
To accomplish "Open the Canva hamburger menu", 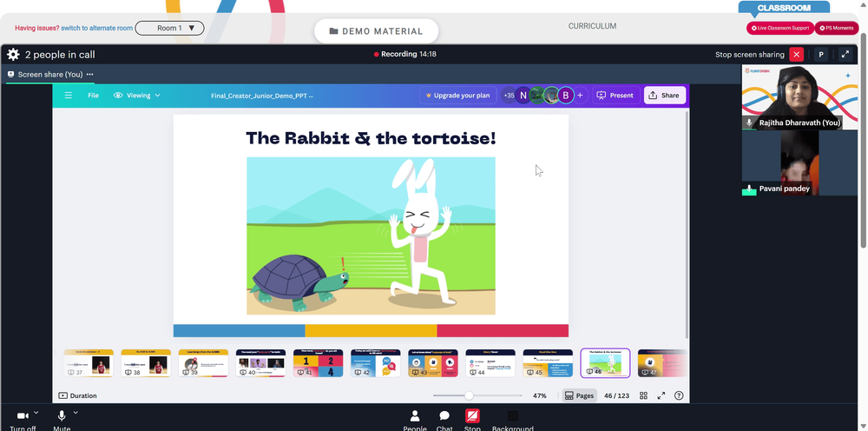I will pos(68,96).
